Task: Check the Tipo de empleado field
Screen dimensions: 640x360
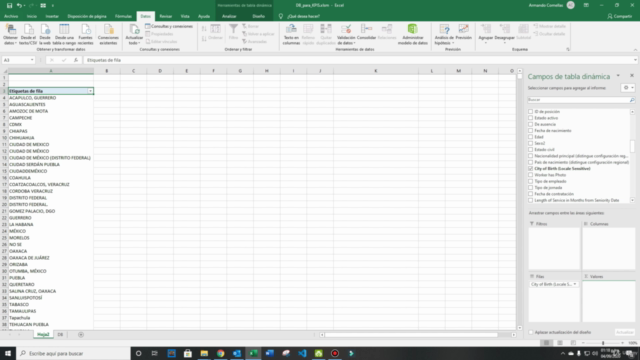Action: point(531,181)
